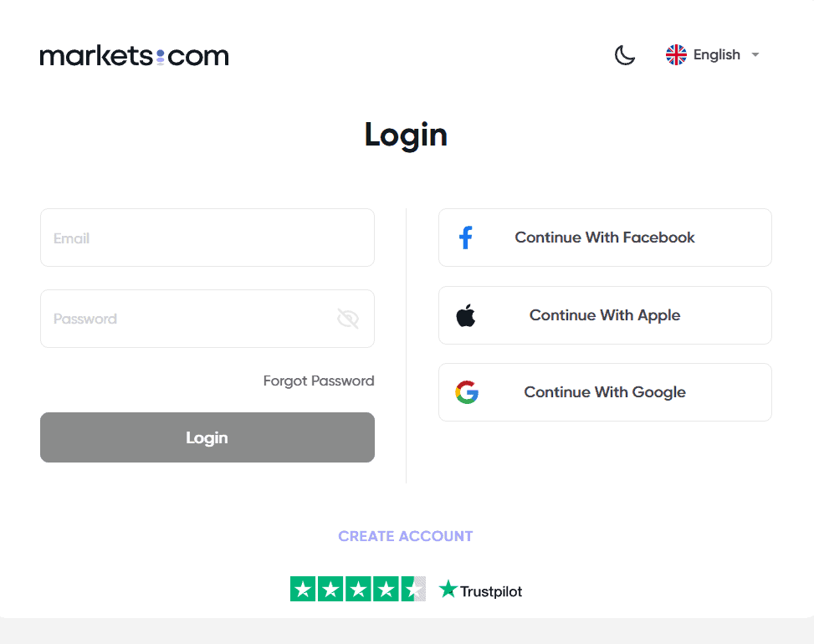This screenshot has width=814, height=644.
Task: Click inside the Email input field
Action: tap(207, 238)
